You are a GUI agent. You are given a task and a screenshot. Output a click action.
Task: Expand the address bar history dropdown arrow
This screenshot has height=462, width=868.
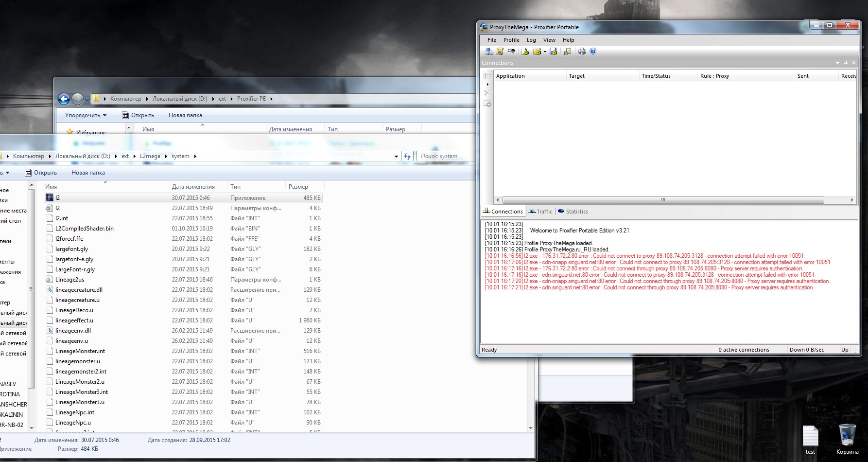tap(396, 157)
